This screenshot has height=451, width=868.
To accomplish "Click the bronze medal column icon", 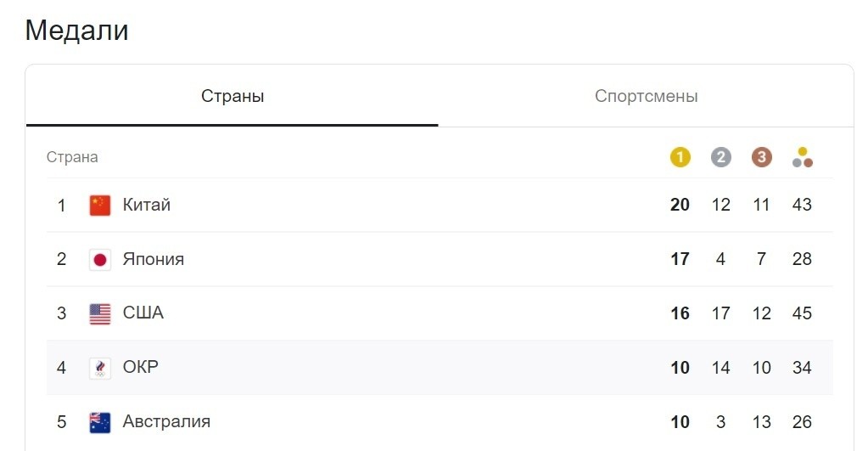I will [762, 157].
